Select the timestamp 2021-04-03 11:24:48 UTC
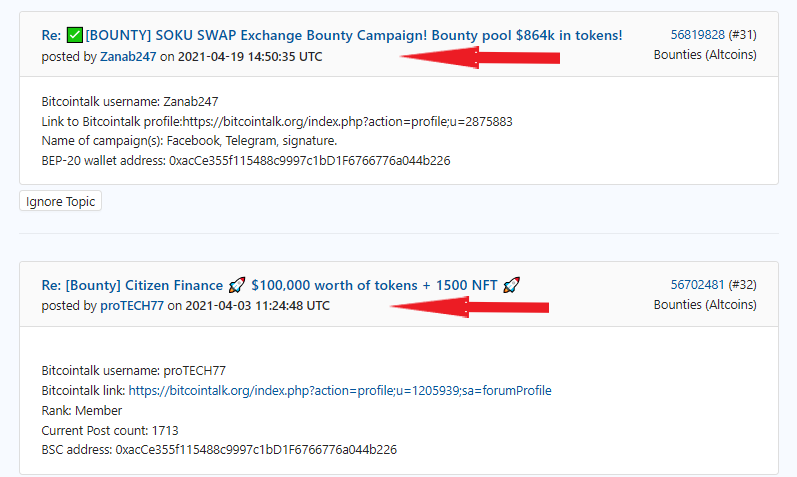The image size is (797, 477). 258,306
